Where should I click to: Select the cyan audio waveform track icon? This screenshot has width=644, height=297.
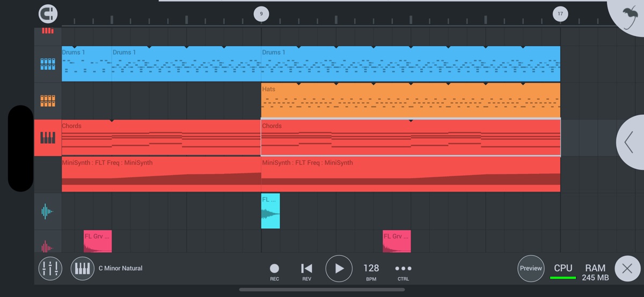(47, 212)
